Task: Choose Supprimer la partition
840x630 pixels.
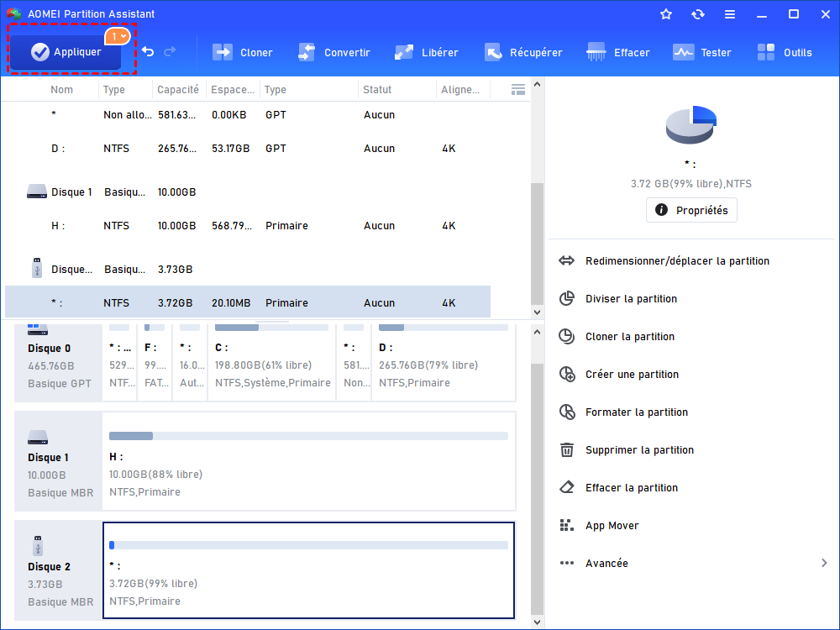Action: [627, 450]
